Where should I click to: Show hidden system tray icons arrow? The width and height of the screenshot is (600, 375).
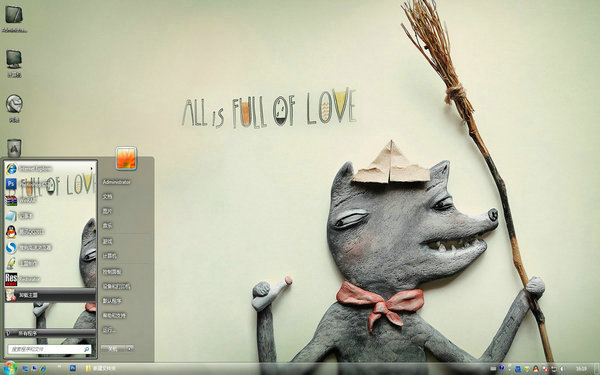point(509,369)
